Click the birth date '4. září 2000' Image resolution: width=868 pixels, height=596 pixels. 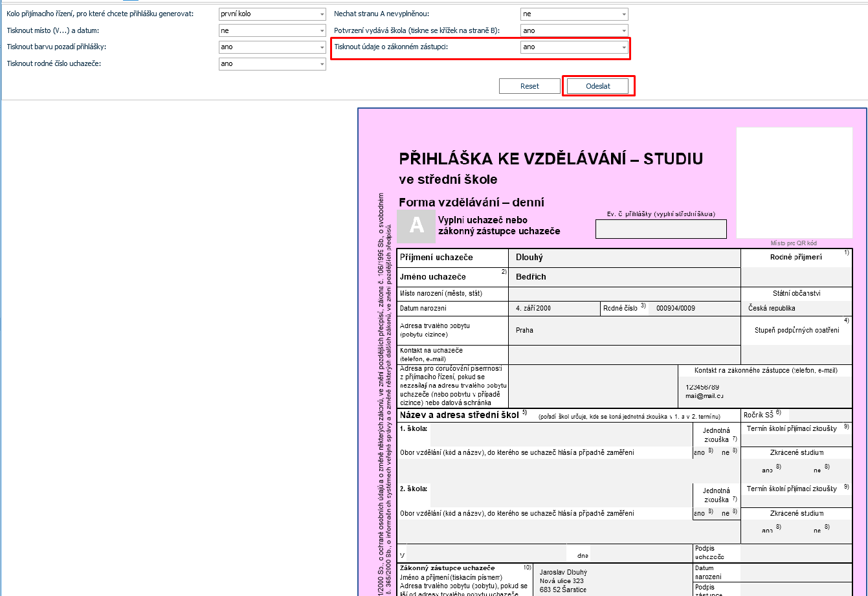point(533,309)
